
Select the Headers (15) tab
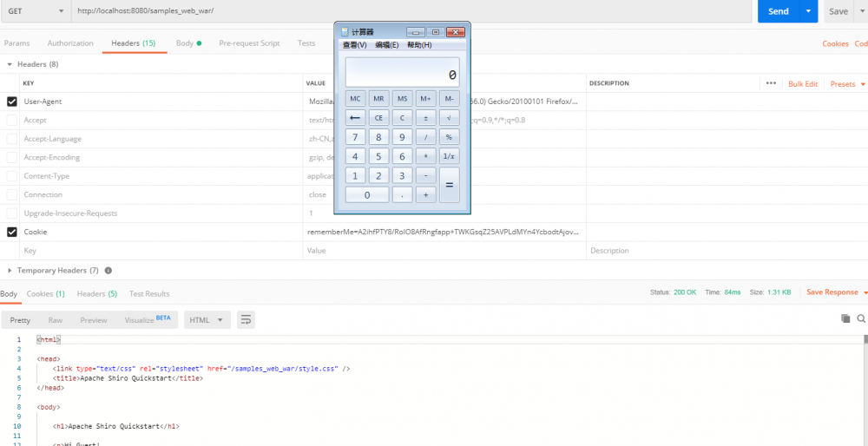point(134,43)
